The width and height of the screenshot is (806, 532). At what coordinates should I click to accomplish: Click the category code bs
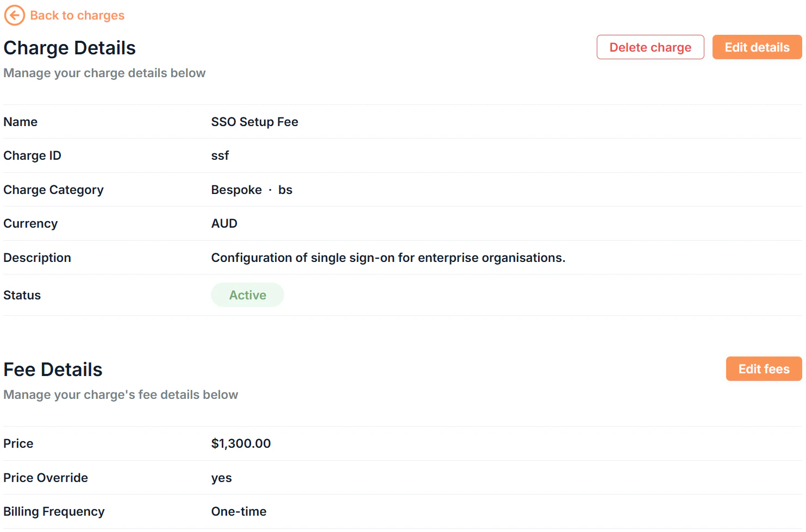point(285,190)
